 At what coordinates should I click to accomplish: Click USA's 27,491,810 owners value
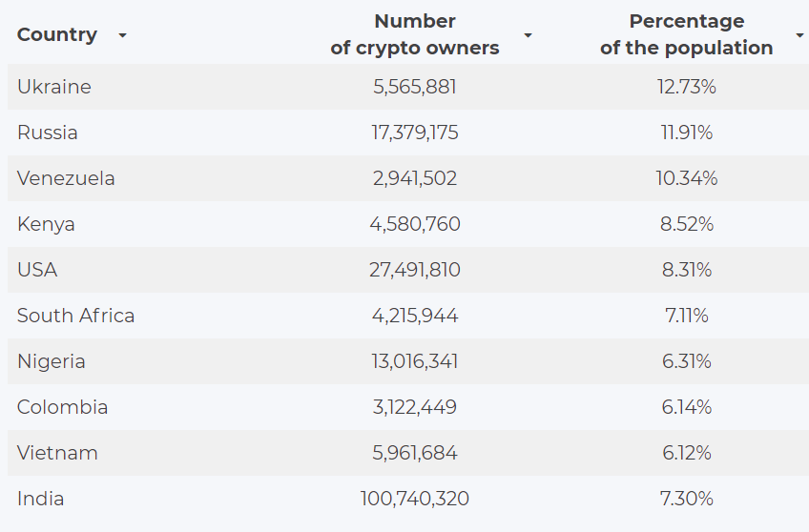point(415,270)
